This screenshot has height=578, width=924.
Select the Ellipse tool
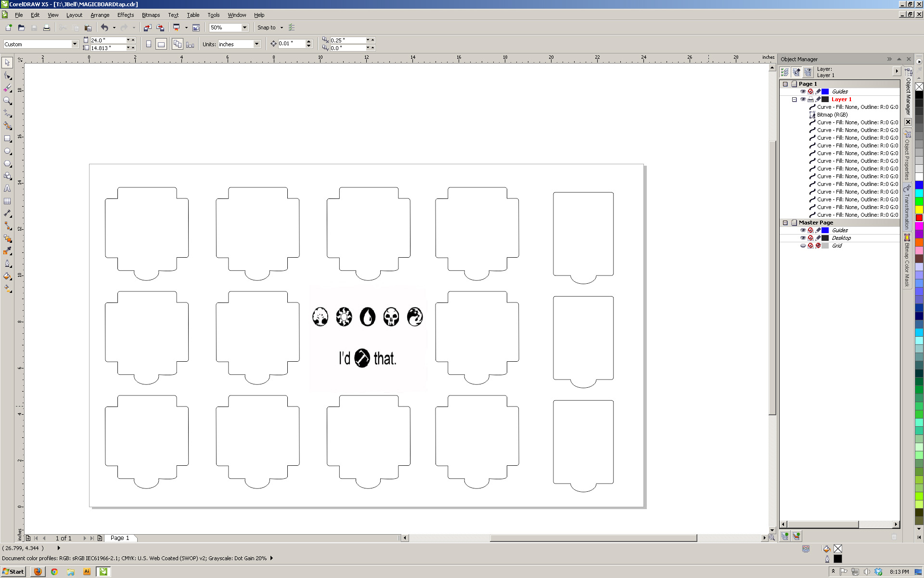[x=7, y=151]
